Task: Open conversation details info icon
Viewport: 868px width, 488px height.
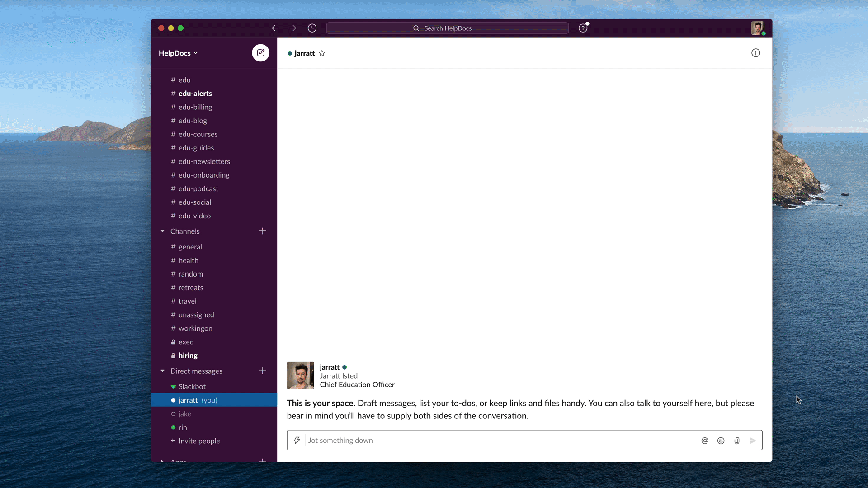Action: (756, 53)
